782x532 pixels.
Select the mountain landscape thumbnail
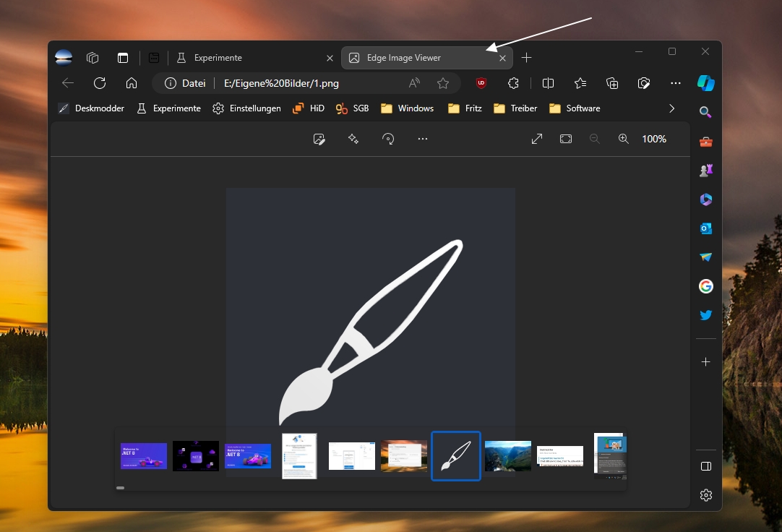coord(507,455)
